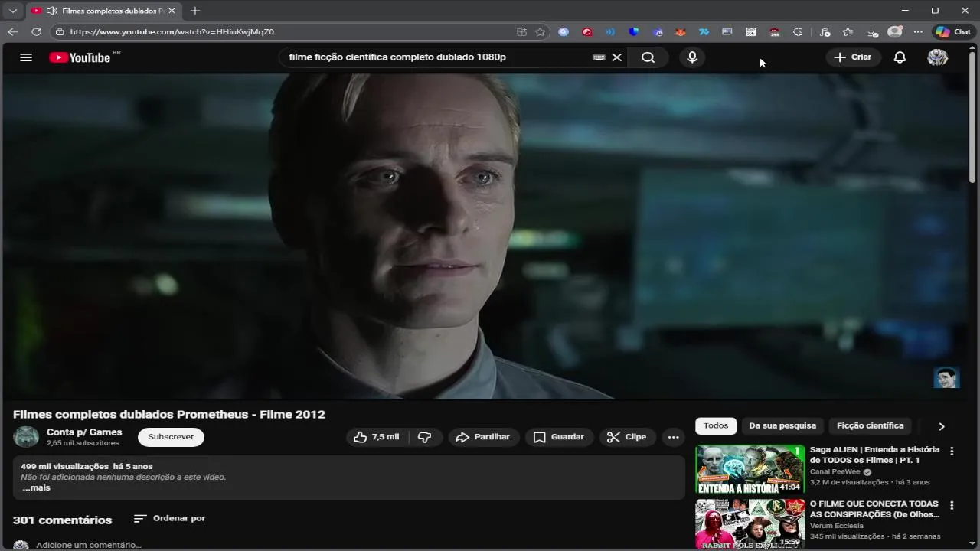This screenshot has width=980, height=551.
Task: Go back with browser back arrow
Action: (12, 31)
